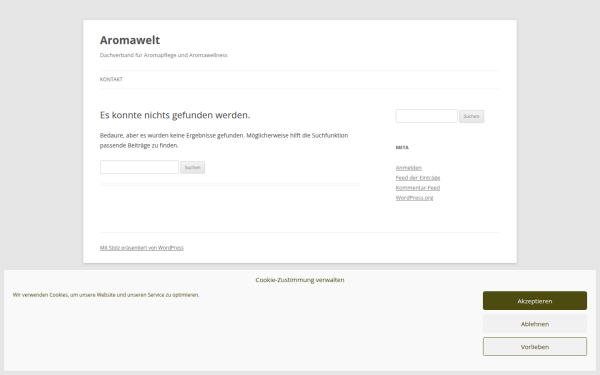Click the Suchen button below the message
Image resolution: width=600 pixels, height=375 pixels.
[192, 167]
